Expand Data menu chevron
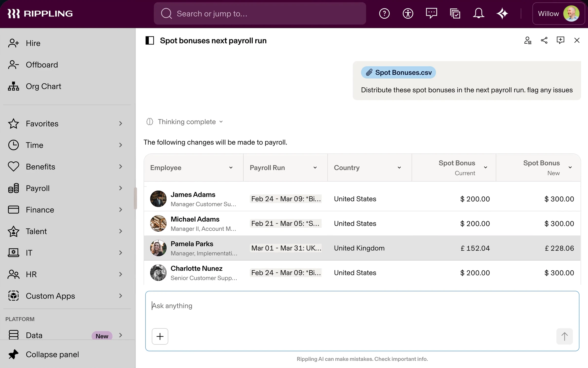Image resolution: width=588 pixels, height=368 pixels. [x=121, y=335]
